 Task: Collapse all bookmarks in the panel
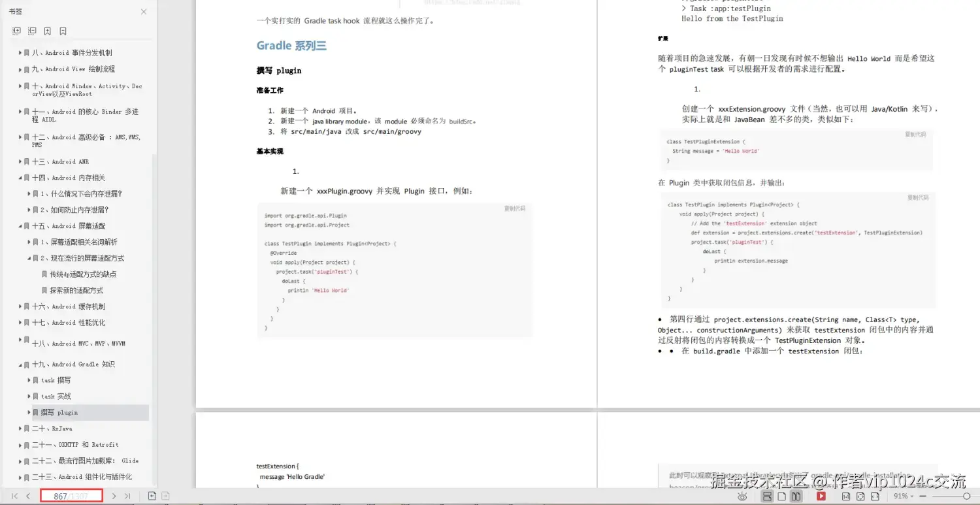coord(32,31)
